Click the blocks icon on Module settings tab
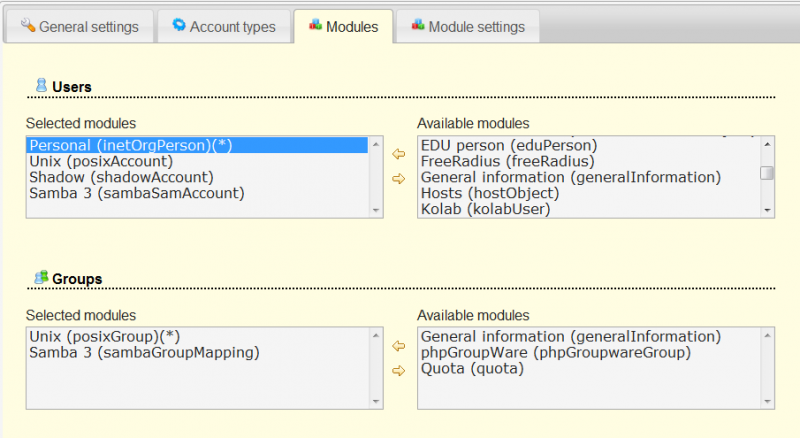This screenshot has width=800, height=438. click(418, 25)
